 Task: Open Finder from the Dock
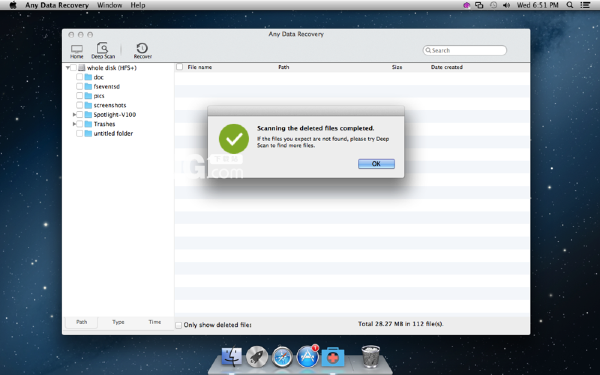232,357
